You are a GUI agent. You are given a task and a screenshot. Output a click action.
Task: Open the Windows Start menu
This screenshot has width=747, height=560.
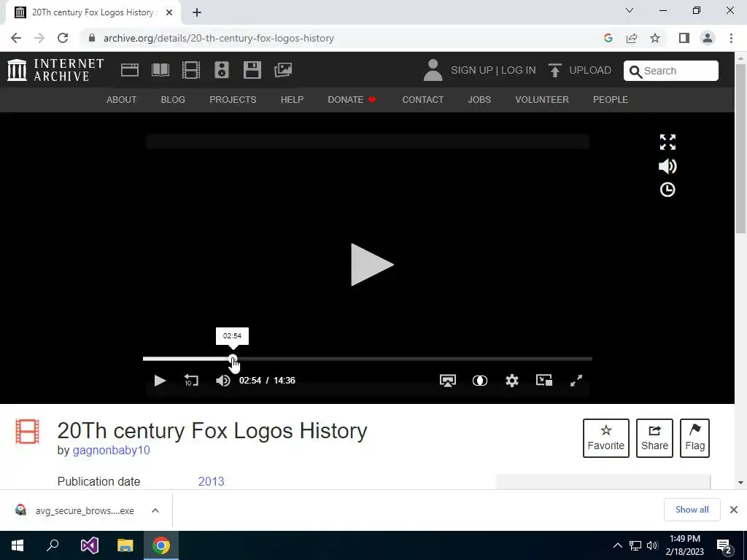pyautogui.click(x=18, y=545)
